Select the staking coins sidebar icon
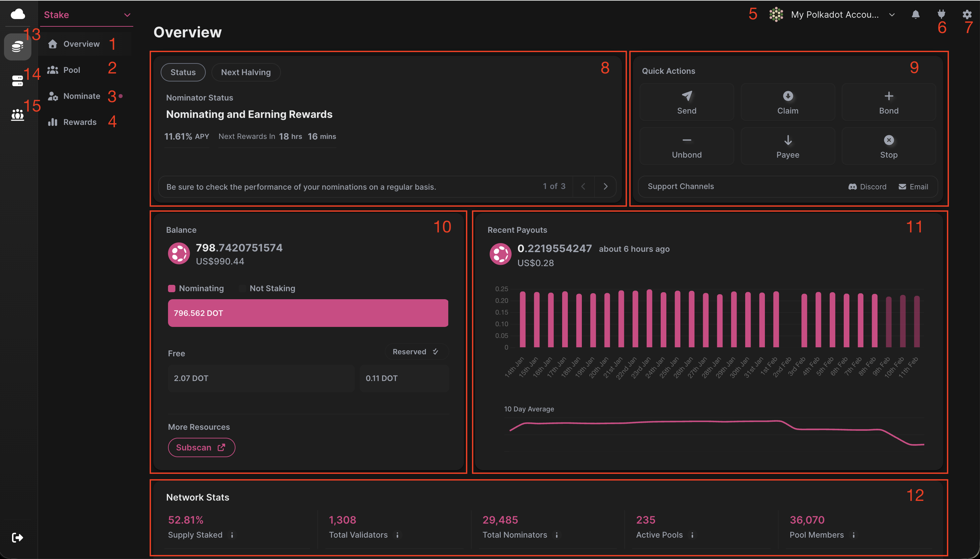Viewport: 980px width, 559px height. point(18,47)
